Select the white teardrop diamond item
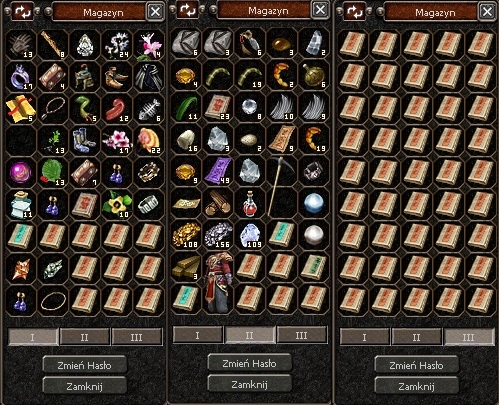 click(x=85, y=44)
